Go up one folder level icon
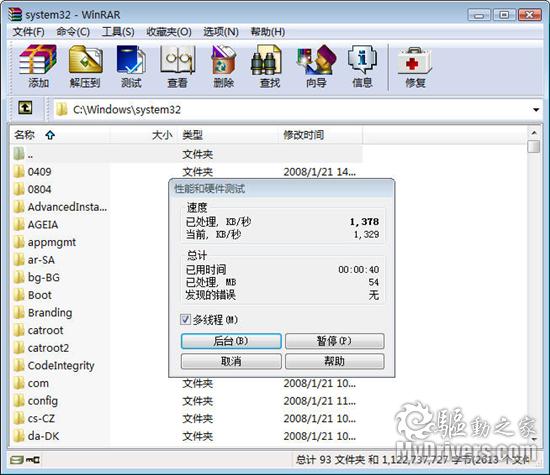This screenshot has height=475, width=550. tap(25, 108)
